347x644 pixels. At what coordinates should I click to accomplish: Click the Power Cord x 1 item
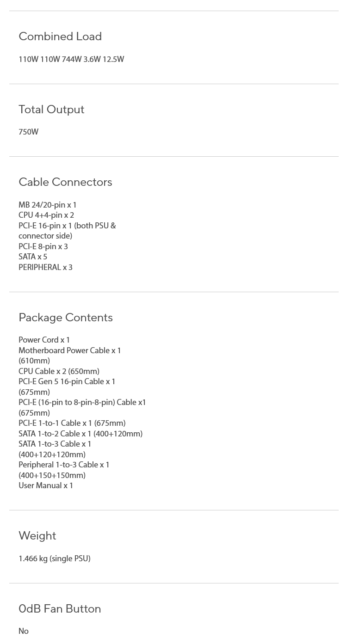(x=44, y=340)
